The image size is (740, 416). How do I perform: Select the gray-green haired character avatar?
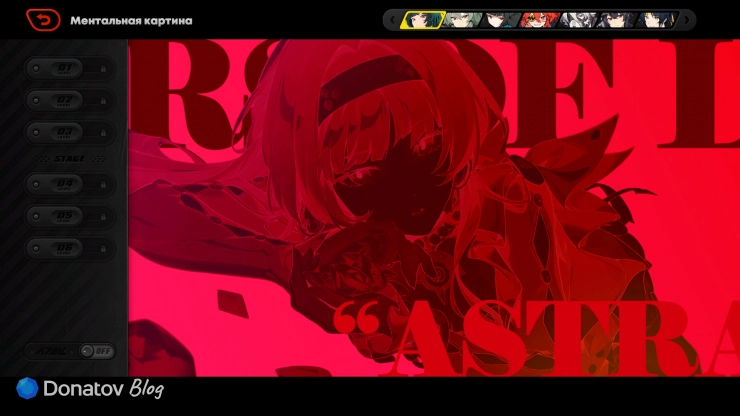point(462,20)
